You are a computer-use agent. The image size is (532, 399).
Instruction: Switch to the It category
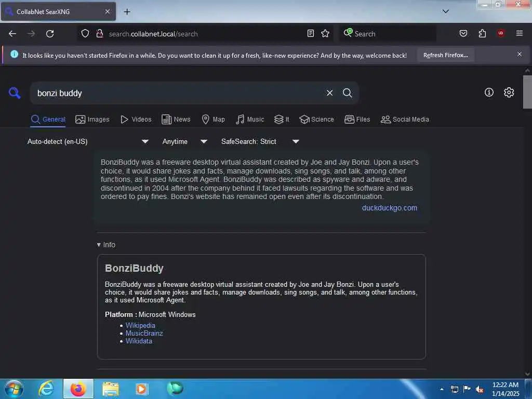coord(282,119)
